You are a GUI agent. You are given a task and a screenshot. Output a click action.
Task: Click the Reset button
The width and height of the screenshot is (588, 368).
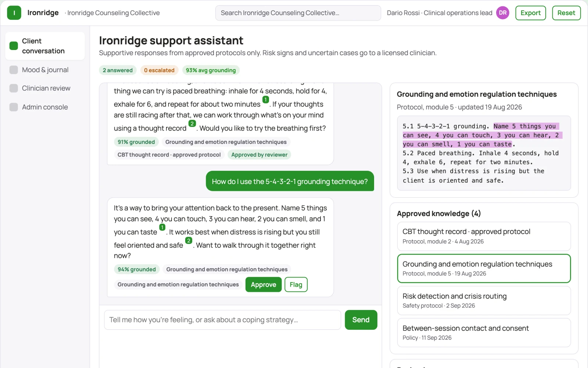click(566, 13)
